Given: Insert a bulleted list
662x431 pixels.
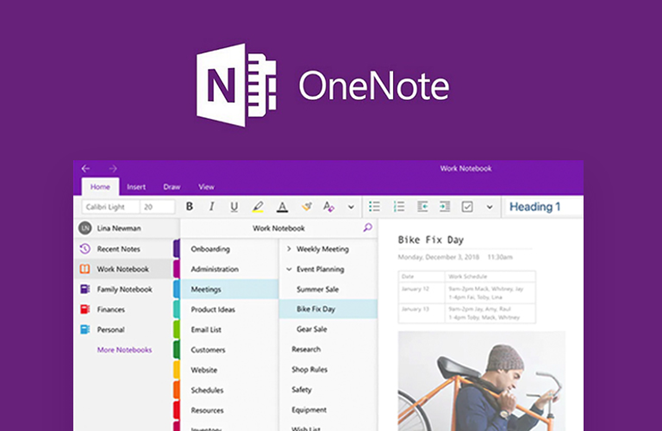Looking at the screenshot, I should (x=375, y=207).
